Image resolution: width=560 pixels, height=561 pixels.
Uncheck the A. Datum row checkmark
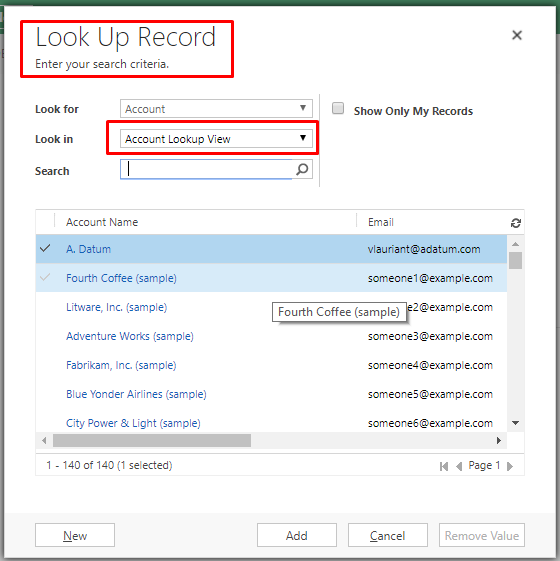pos(45,248)
